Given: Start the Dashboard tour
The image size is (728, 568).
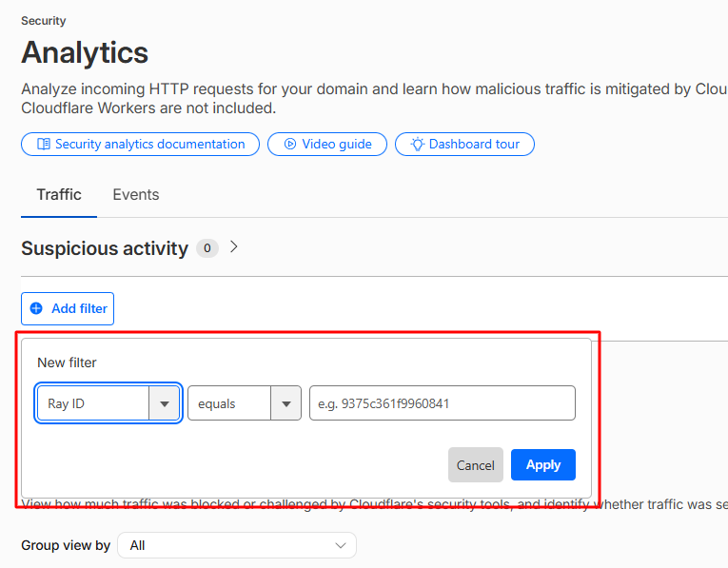Looking at the screenshot, I should [x=464, y=145].
